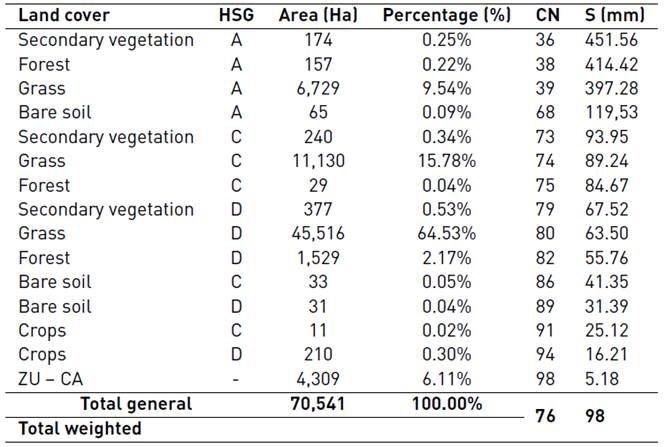Click the weighted CN value 76
This screenshot has height=447, width=665.
tap(548, 416)
